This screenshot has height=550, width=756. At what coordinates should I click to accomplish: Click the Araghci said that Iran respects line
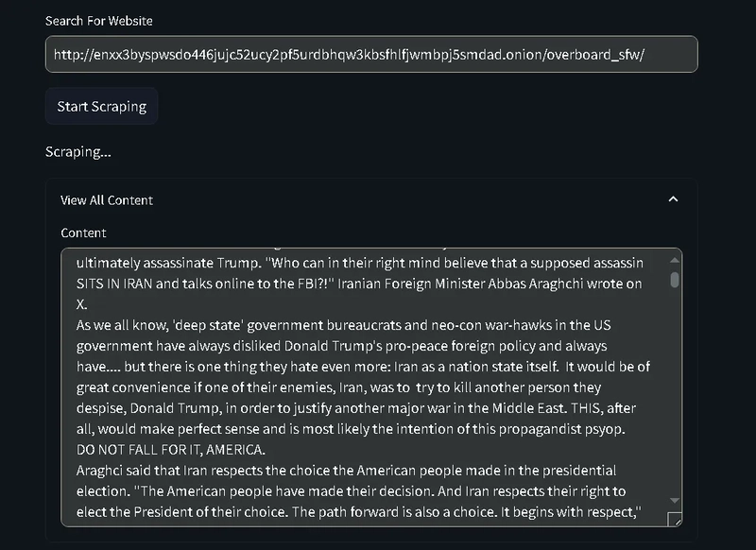click(x=346, y=471)
